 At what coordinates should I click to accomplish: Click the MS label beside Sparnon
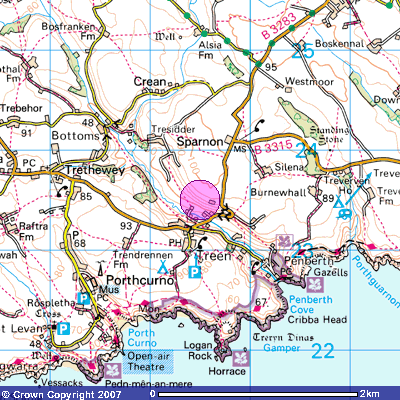point(239,149)
